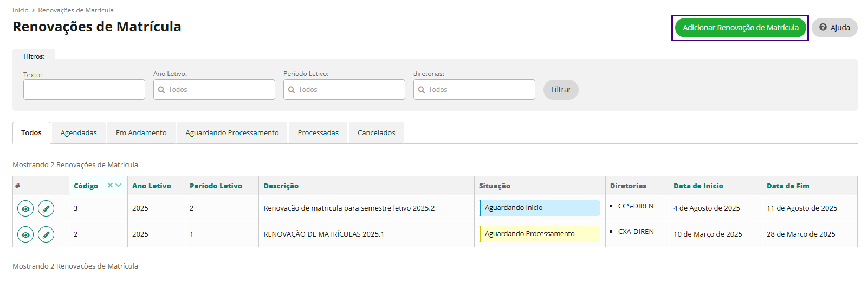
Task: Sort by Período Letivo column header
Action: tap(216, 186)
